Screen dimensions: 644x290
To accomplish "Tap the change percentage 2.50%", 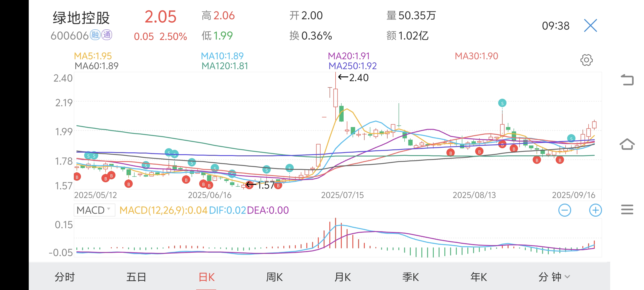I will (x=173, y=37).
